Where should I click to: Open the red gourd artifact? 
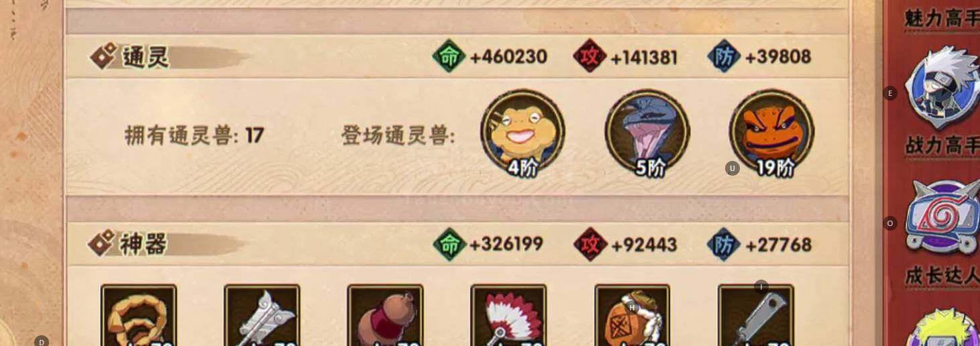(385, 315)
